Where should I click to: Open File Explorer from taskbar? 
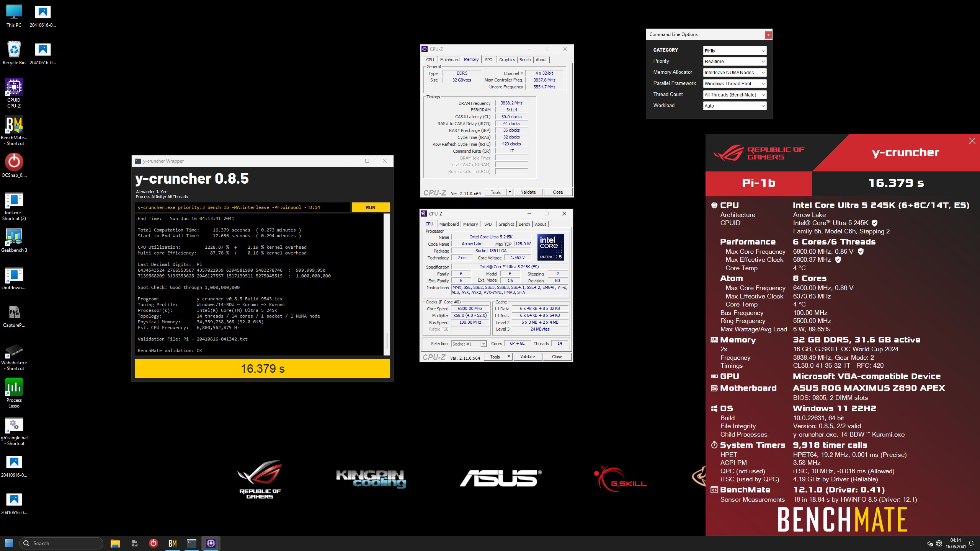tap(115, 543)
